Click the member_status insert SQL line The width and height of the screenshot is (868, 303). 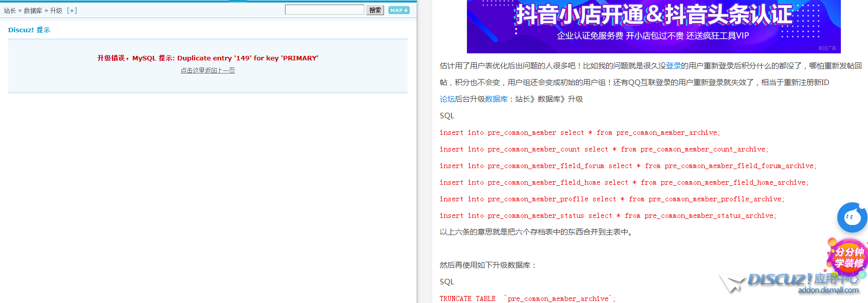[x=608, y=216]
